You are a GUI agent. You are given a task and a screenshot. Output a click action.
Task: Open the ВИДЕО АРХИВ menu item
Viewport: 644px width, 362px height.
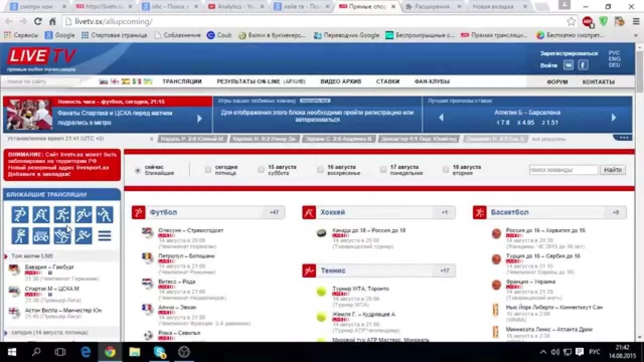pyautogui.click(x=341, y=81)
